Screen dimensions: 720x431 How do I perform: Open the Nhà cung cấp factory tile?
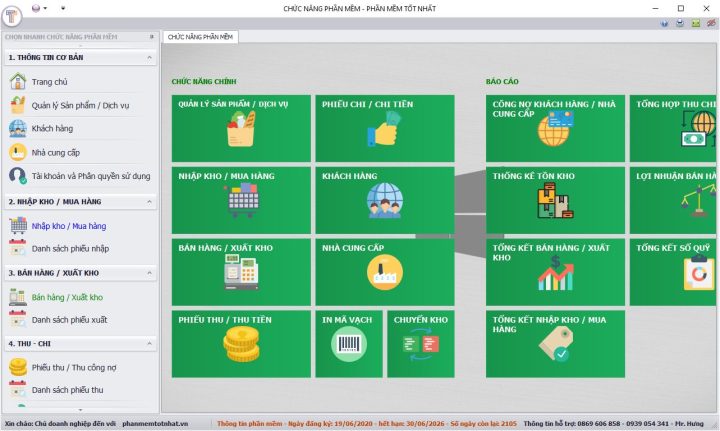click(x=385, y=272)
